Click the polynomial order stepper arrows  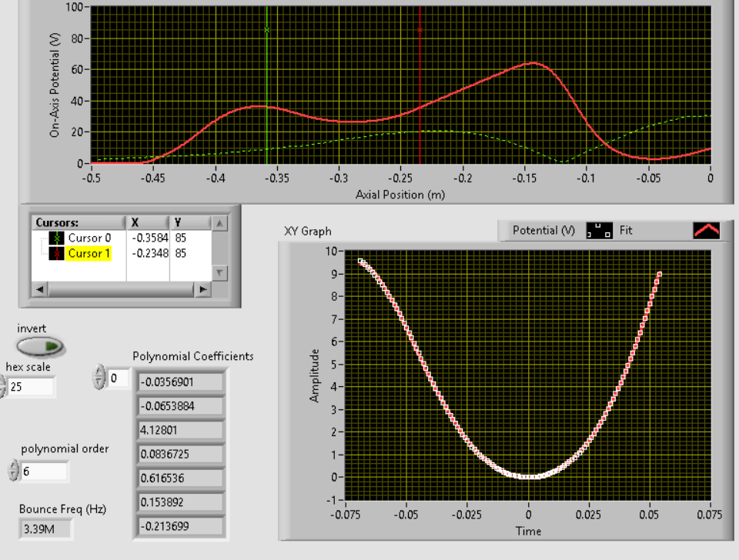coord(13,471)
